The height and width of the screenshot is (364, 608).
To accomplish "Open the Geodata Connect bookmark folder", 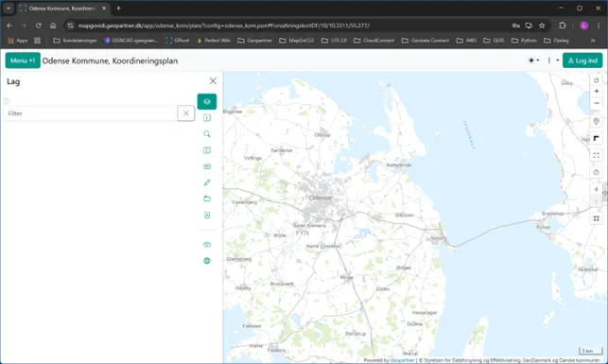I will coord(425,41).
